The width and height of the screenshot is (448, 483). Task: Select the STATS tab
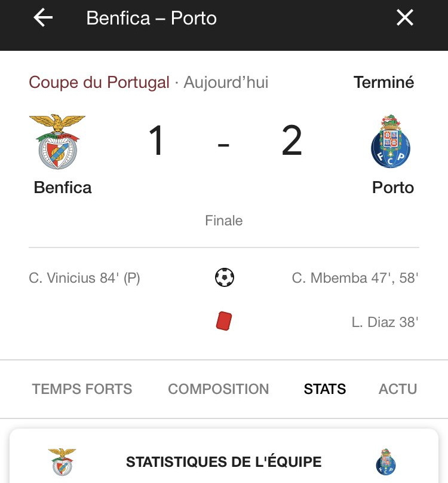325,389
